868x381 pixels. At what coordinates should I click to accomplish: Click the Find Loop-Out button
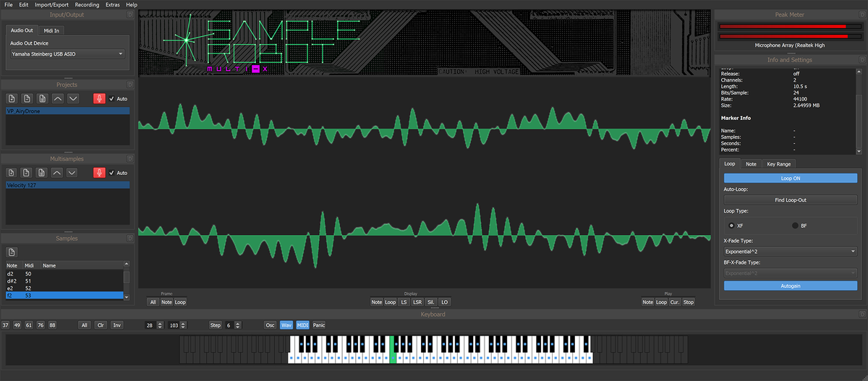[791, 200]
